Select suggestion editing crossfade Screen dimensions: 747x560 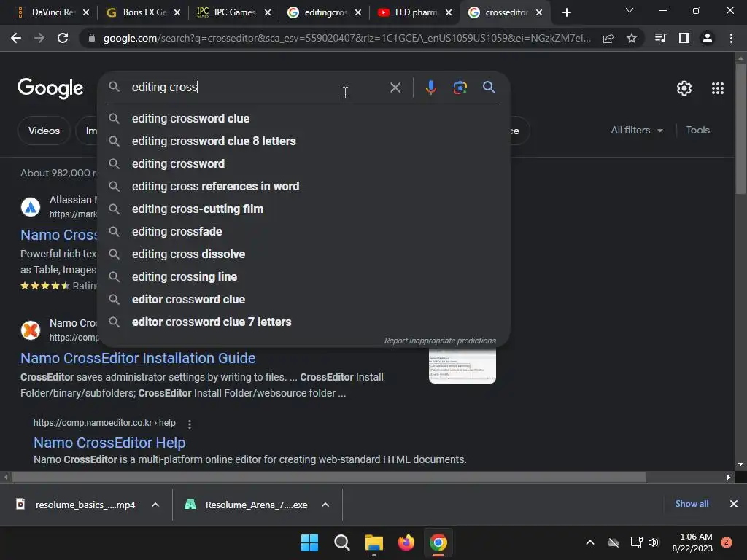click(304, 231)
